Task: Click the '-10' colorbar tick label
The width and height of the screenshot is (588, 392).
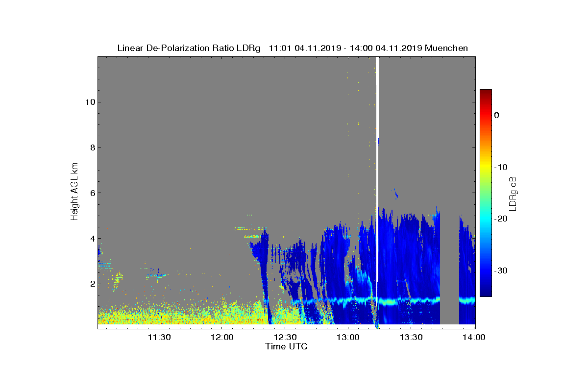Action: tap(501, 167)
